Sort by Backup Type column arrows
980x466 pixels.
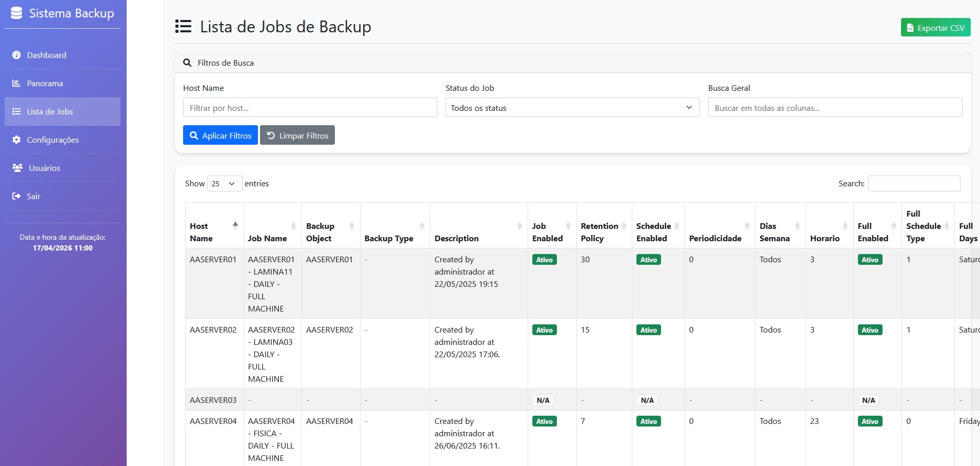[x=422, y=226]
